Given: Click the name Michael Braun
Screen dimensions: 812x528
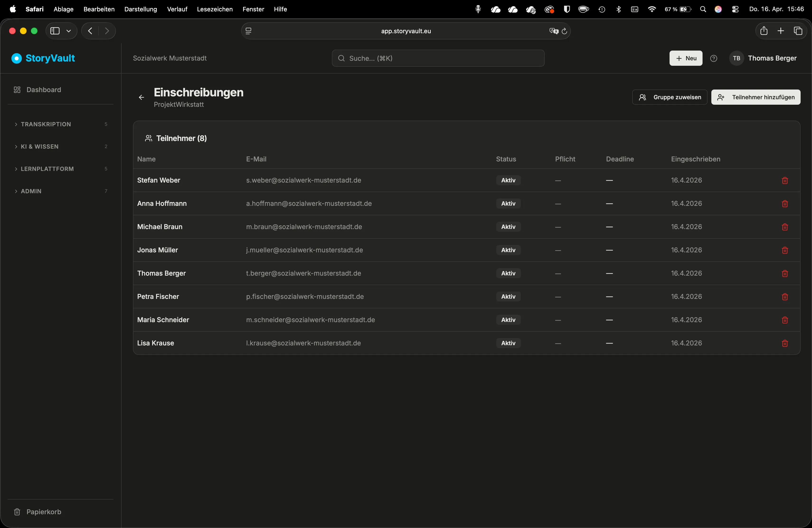Looking at the screenshot, I should coord(160,227).
